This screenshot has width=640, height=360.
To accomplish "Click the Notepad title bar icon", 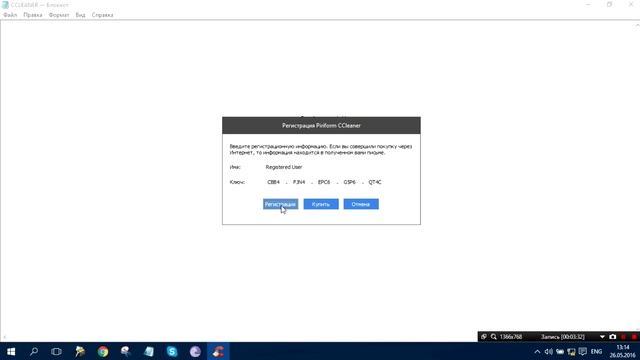I will 5,5.
